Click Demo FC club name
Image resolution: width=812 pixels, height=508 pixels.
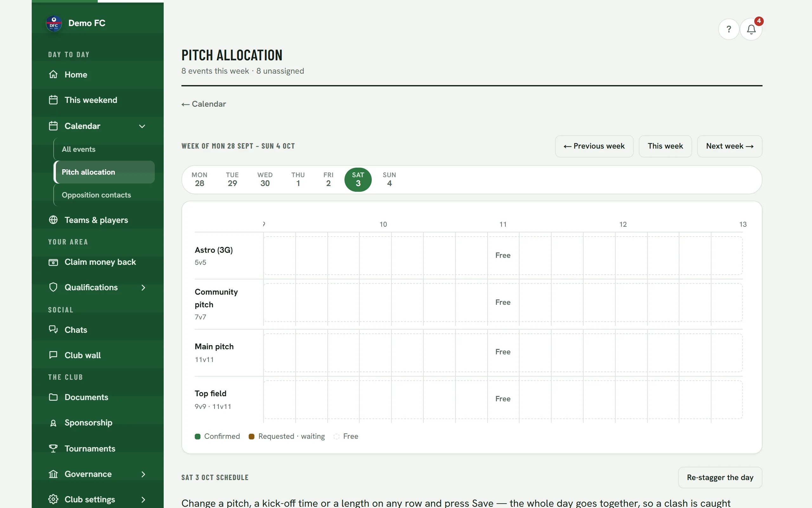click(87, 23)
